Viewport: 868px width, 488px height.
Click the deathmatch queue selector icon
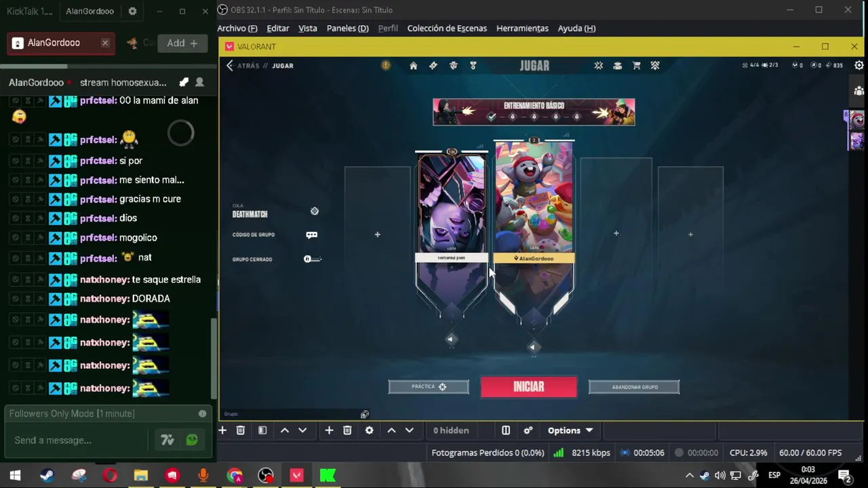coord(315,211)
